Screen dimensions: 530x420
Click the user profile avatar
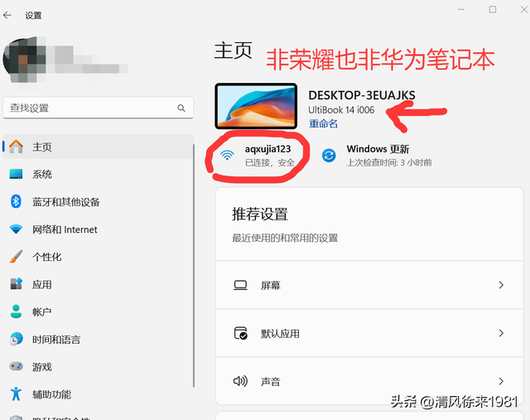[x=24, y=59]
